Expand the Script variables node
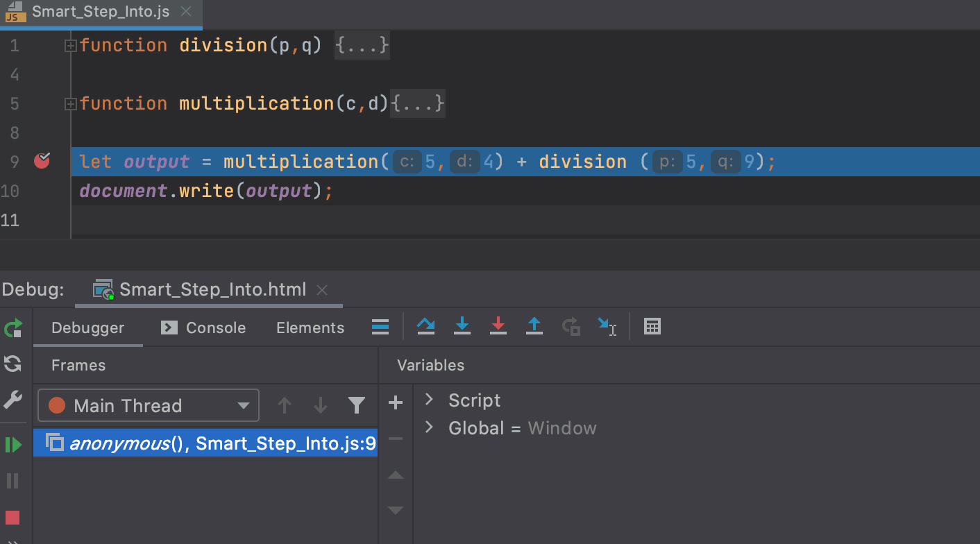Image resolution: width=980 pixels, height=544 pixels. coord(429,400)
